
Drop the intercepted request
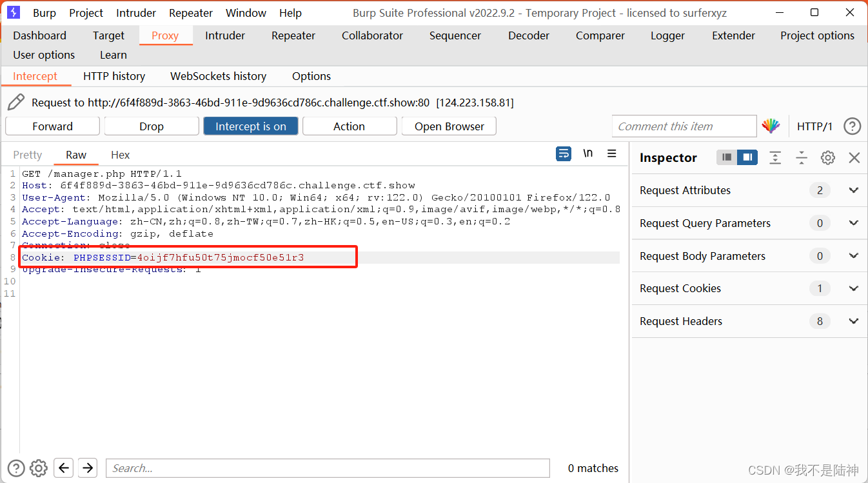[152, 126]
